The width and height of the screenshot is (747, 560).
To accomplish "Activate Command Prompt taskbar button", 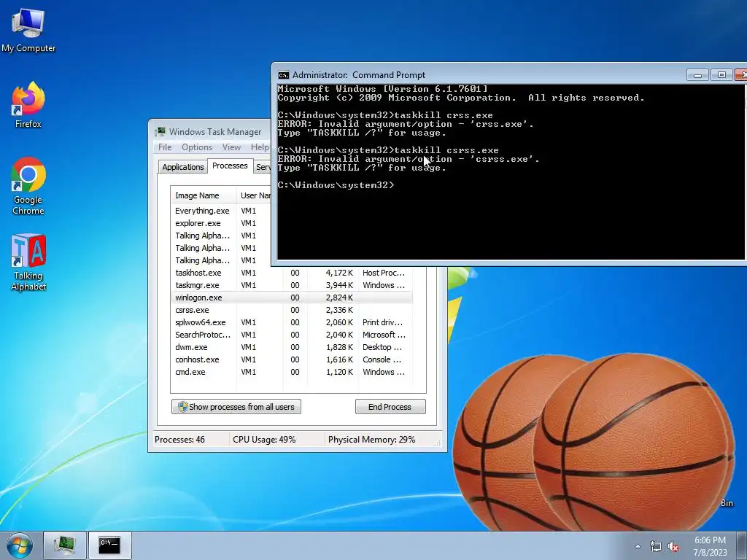I will point(110,545).
